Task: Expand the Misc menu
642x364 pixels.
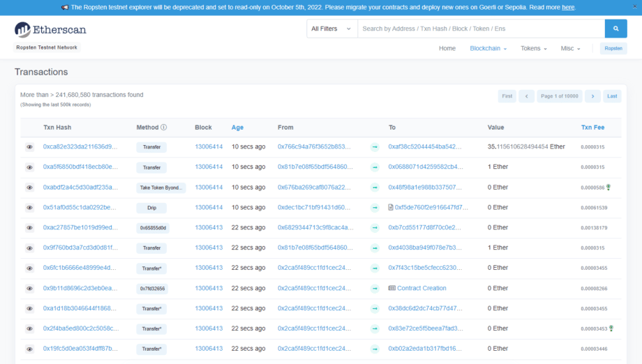Action: click(570, 48)
